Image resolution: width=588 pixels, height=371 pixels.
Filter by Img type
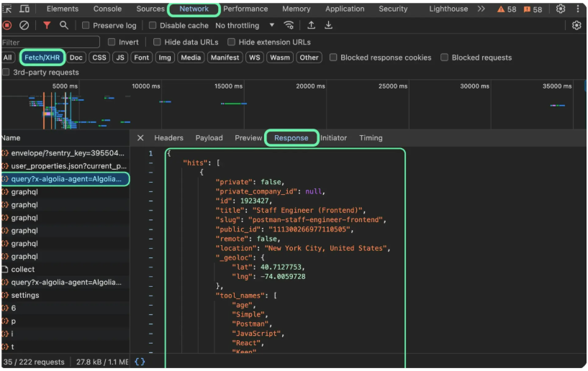(x=165, y=58)
